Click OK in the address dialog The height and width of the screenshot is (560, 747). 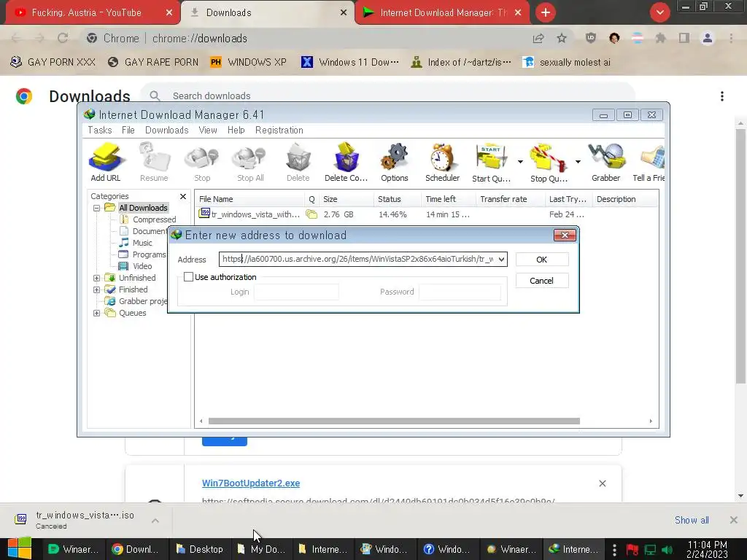(542, 260)
